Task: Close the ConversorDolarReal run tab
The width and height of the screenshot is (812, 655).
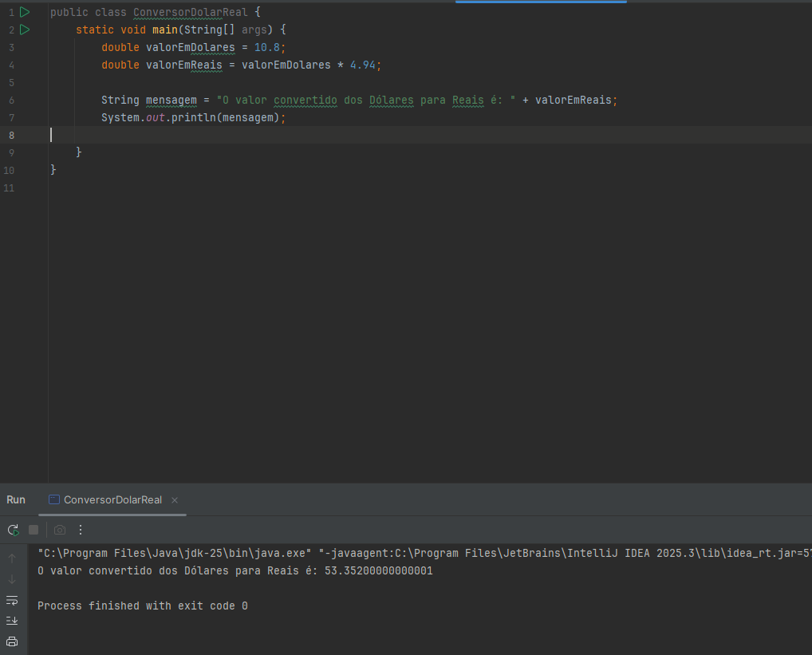Action: [x=175, y=499]
